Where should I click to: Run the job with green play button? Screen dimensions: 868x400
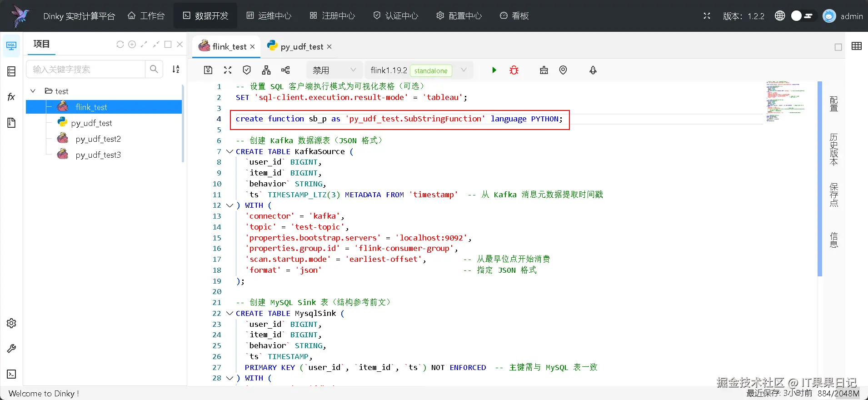(x=494, y=70)
